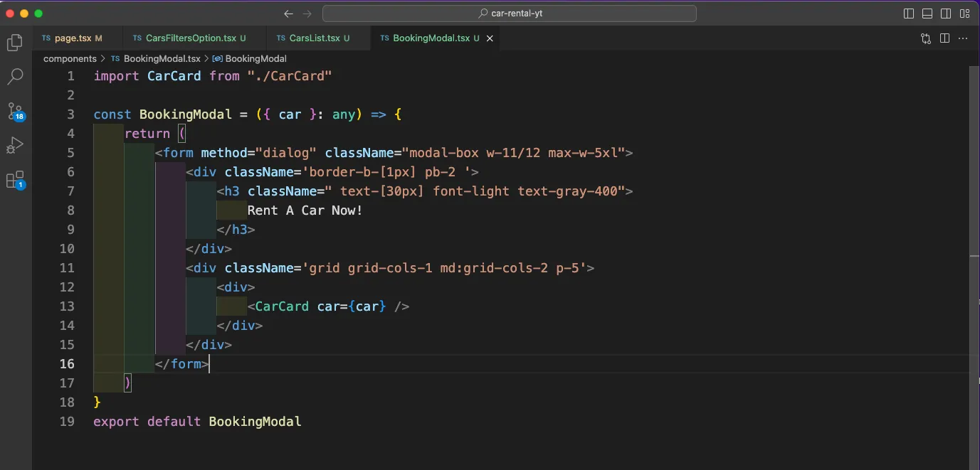980x470 pixels.
Task: Go back using the left arrow
Action: click(x=288, y=14)
